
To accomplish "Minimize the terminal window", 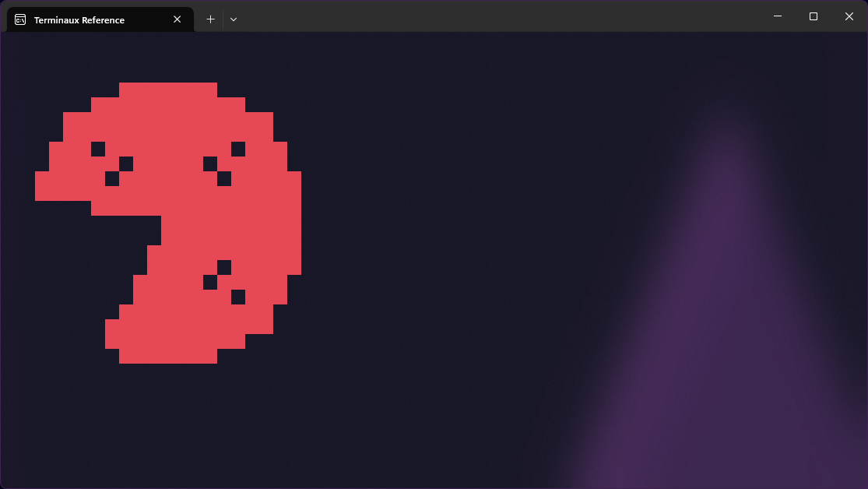I will (777, 16).
